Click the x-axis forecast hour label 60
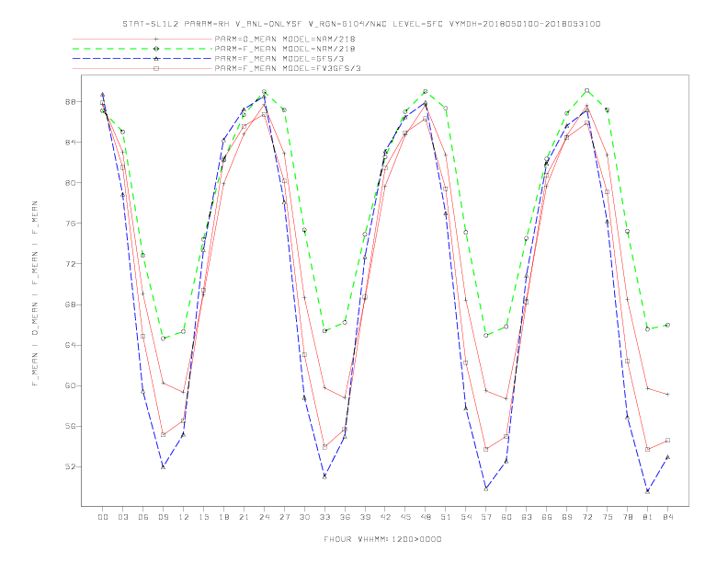This screenshot has height=563, width=728. [x=506, y=517]
